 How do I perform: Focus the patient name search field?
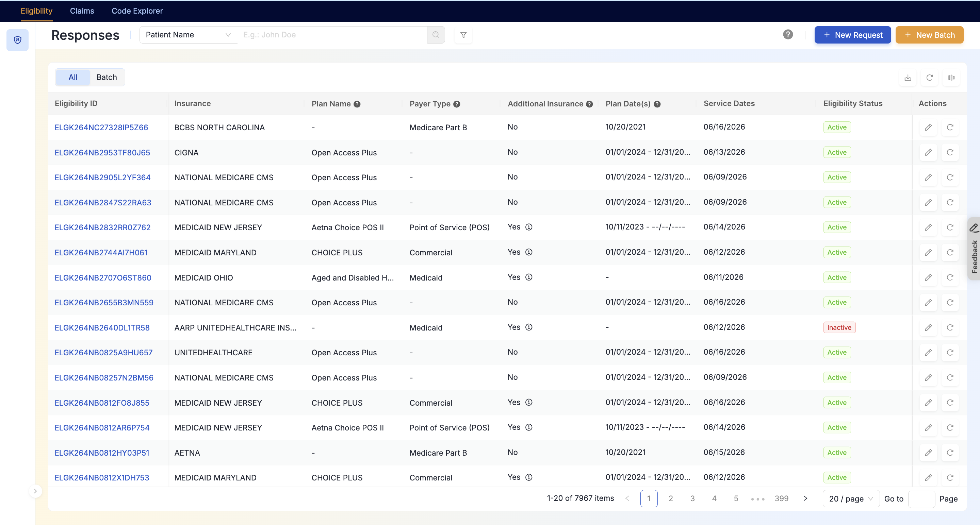(x=332, y=35)
